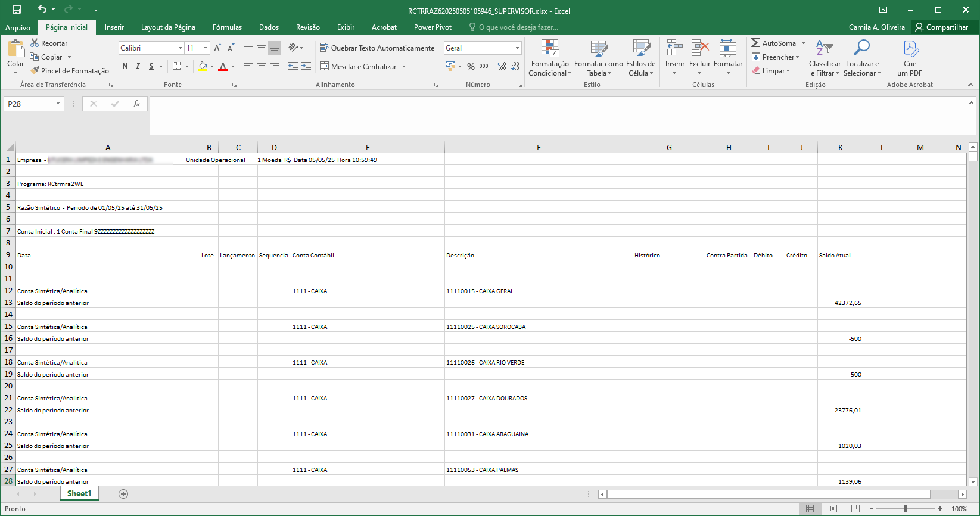Screen dimensions: 980x516
Task: Switch to the Layout da Página tab
Action: point(168,27)
